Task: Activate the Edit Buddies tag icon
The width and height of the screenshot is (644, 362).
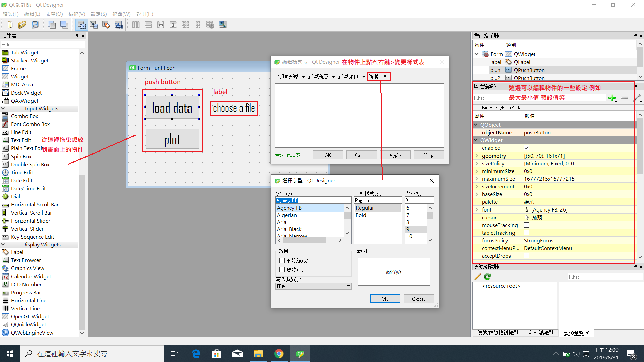Action: (x=106, y=25)
